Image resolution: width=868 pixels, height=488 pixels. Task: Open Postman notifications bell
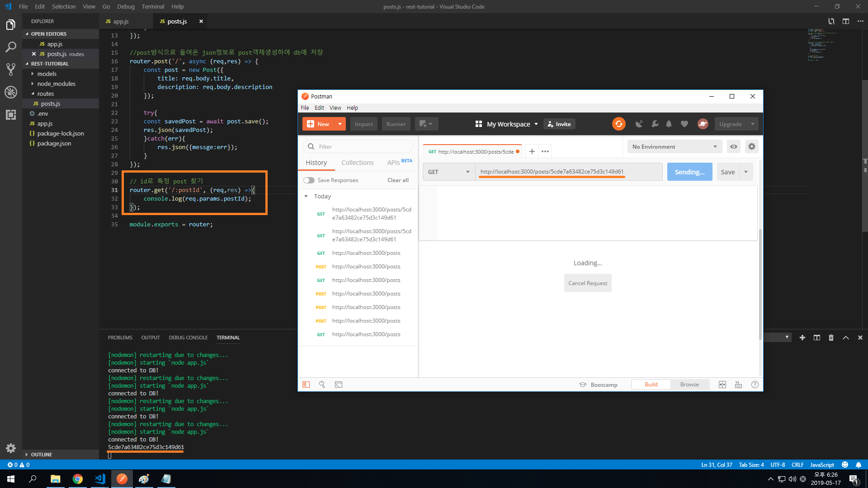[669, 124]
